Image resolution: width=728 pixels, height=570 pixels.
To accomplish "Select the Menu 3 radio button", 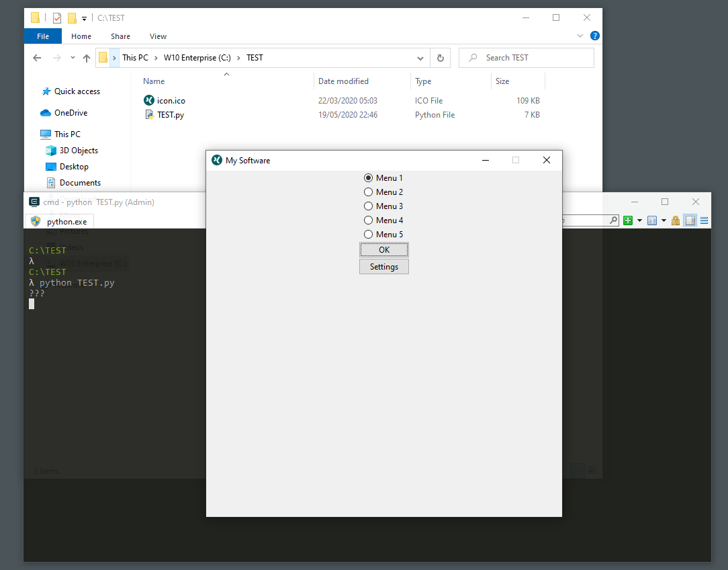I will (368, 206).
